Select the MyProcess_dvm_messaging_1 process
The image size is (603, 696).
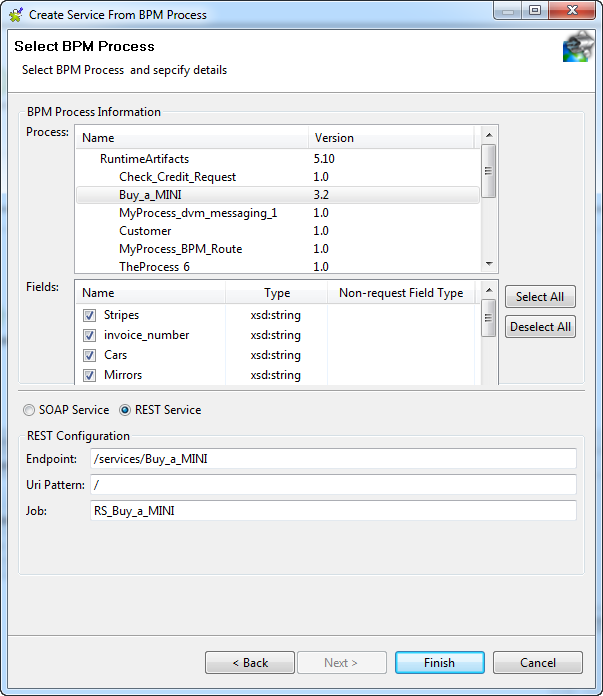pos(198,213)
